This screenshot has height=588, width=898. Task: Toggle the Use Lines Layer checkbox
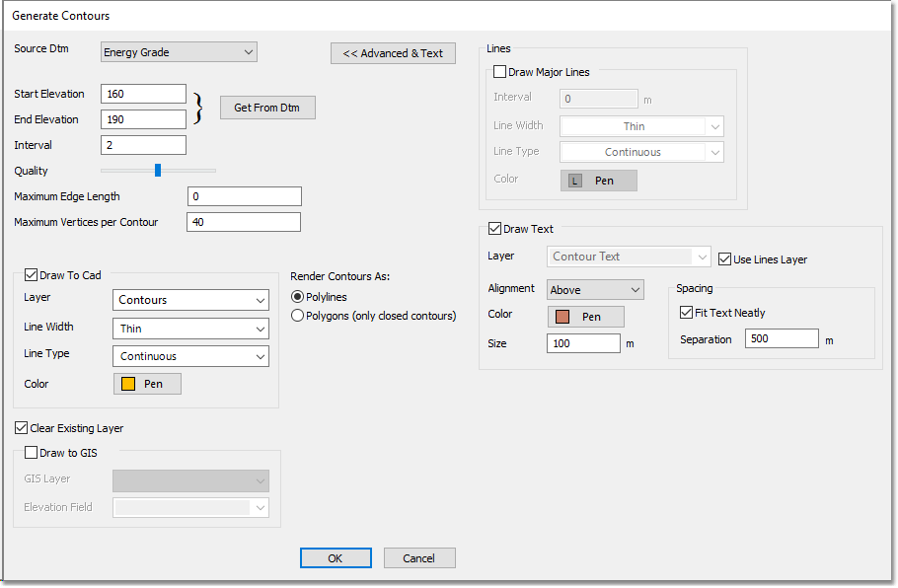tap(724, 259)
